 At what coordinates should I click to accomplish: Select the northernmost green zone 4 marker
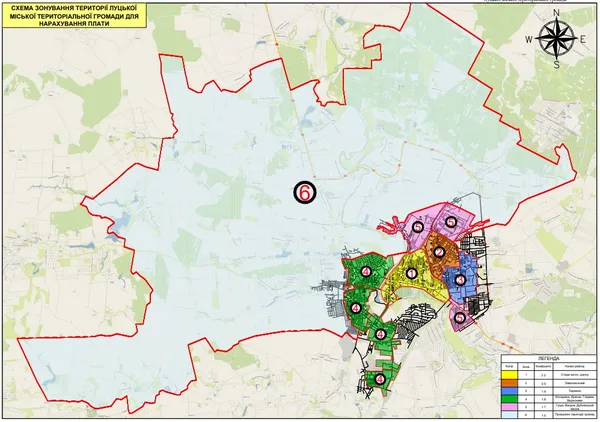point(366,272)
